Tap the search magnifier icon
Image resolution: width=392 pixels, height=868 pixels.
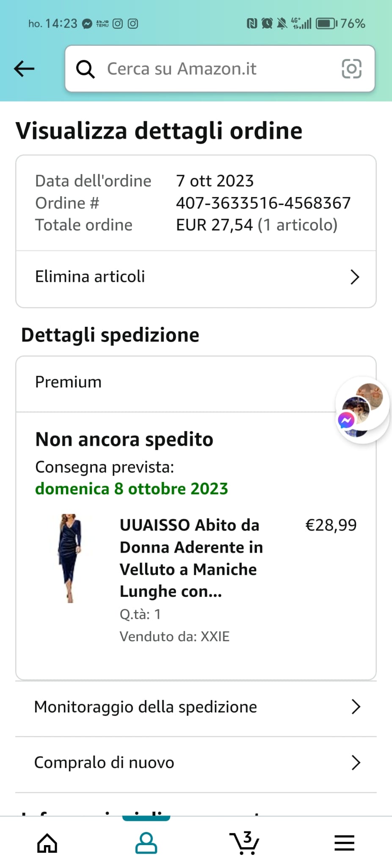click(x=85, y=69)
